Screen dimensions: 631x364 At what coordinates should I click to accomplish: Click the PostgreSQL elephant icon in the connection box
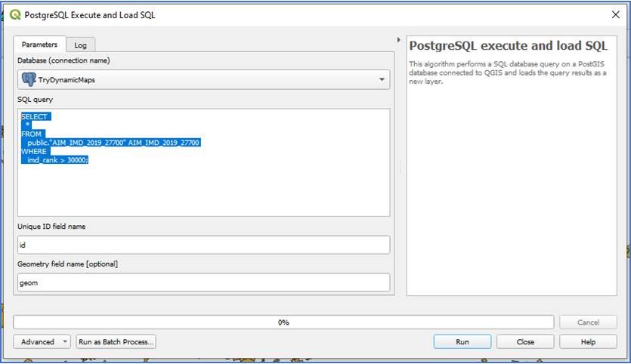29,79
